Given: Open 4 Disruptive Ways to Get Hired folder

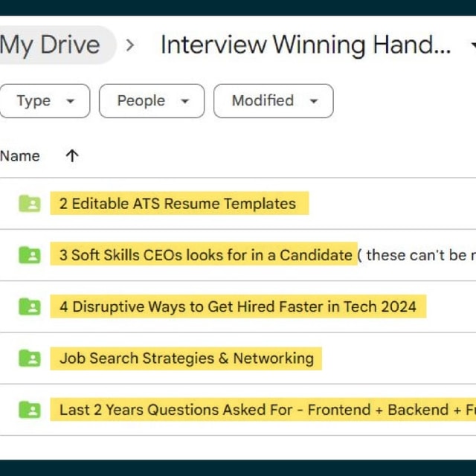Looking at the screenshot, I should (x=238, y=306).
